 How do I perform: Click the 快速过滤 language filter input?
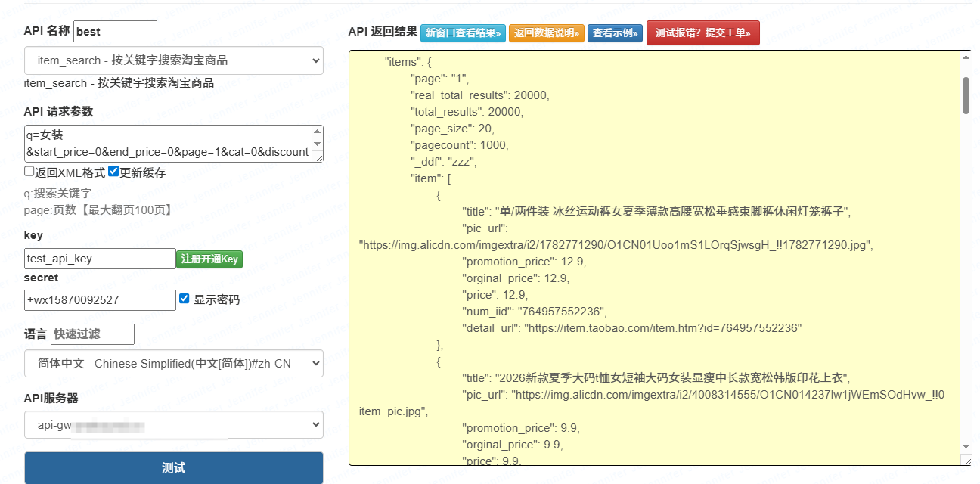(92, 334)
